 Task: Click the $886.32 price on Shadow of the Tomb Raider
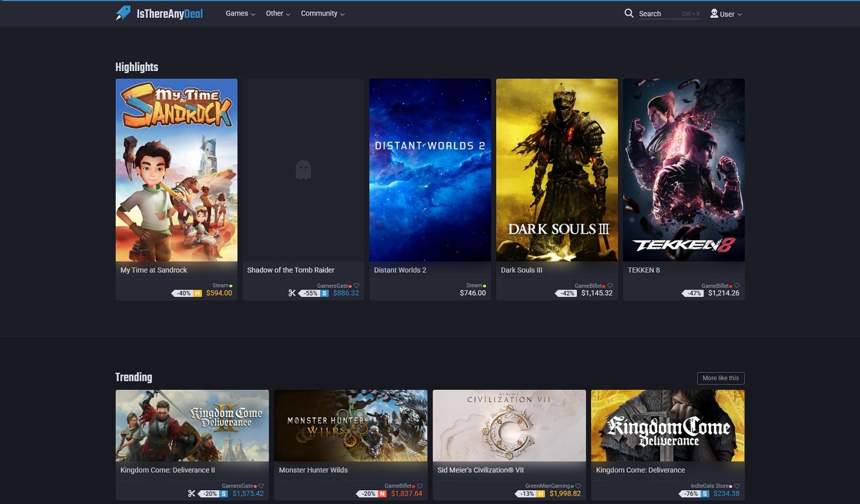[346, 293]
